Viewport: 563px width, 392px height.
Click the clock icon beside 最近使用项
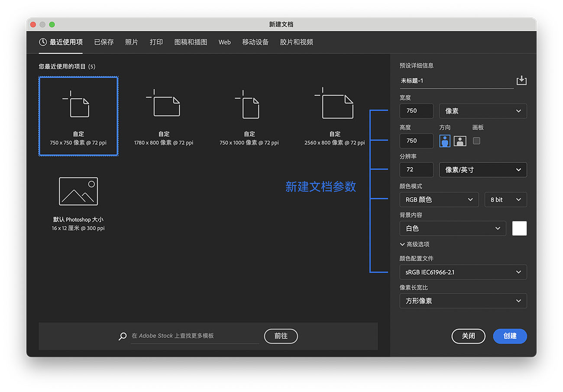tap(43, 42)
